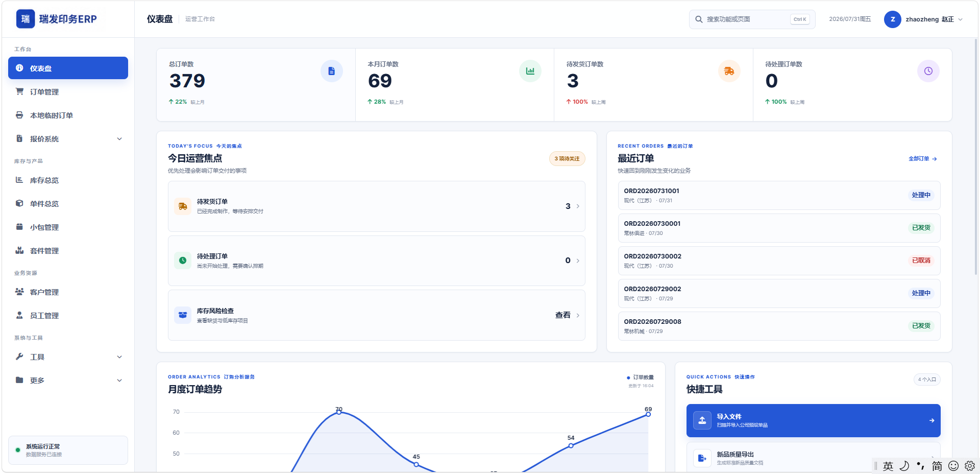The height and width of the screenshot is (474, 980).
Task: Click the 客户管理 users icon
Action: point(19,292)
